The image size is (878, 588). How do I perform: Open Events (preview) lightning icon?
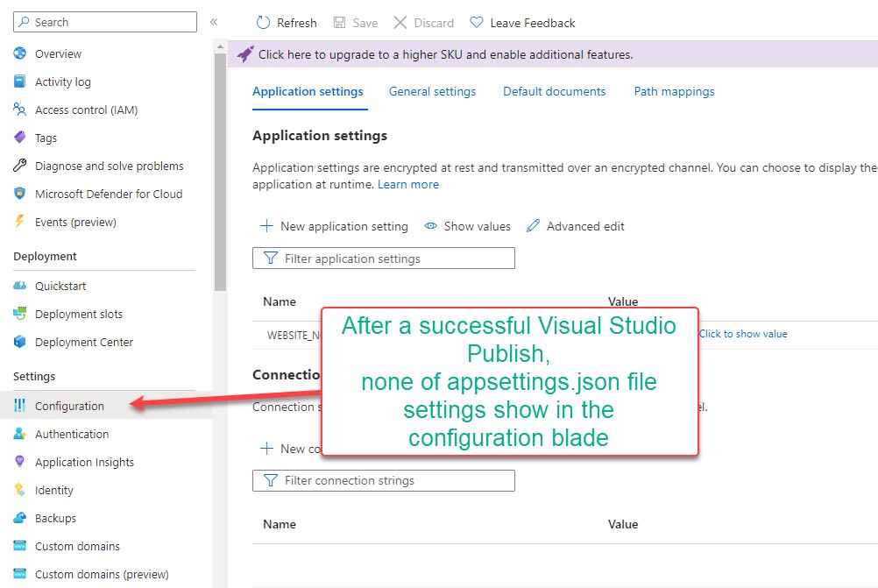click(19, 221)
